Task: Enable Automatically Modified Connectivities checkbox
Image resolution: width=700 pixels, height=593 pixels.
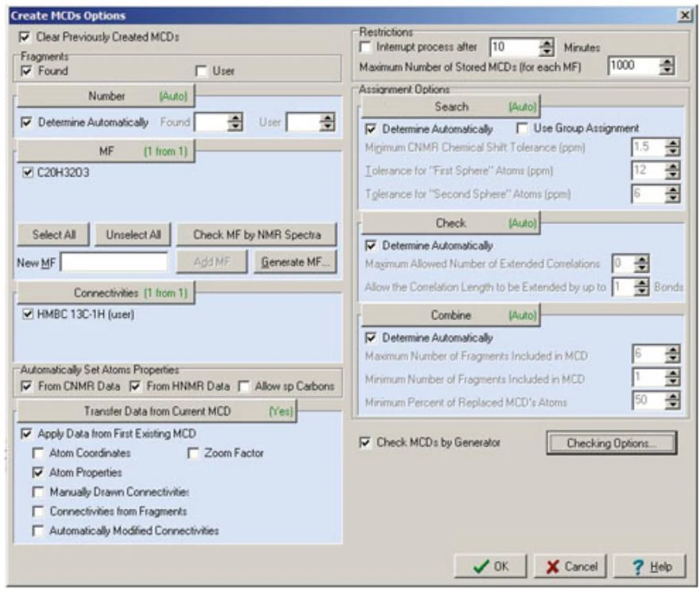Action: pyautogui.click(x=38, y=531)
